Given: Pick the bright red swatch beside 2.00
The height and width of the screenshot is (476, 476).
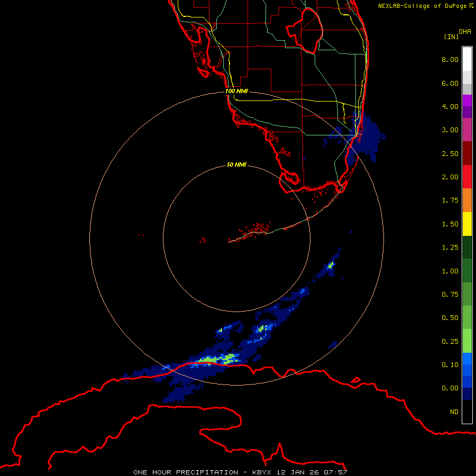Looking at the screenshot, I should 467,177.
